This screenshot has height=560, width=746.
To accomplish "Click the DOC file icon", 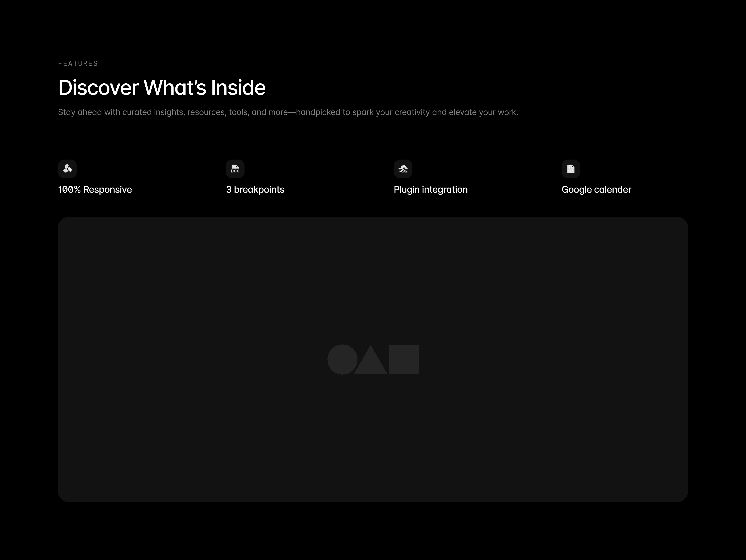I will [x=235, y=169].
